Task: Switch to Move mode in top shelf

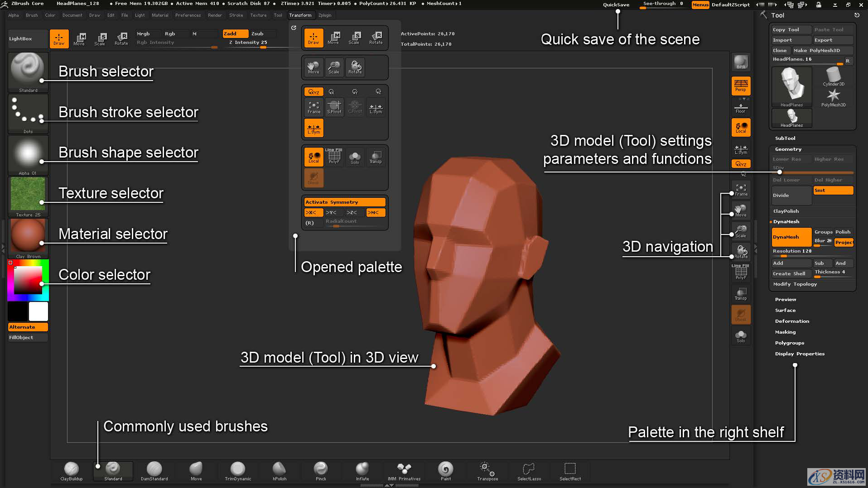Action: pyautogui.click(x=80, y=38)
